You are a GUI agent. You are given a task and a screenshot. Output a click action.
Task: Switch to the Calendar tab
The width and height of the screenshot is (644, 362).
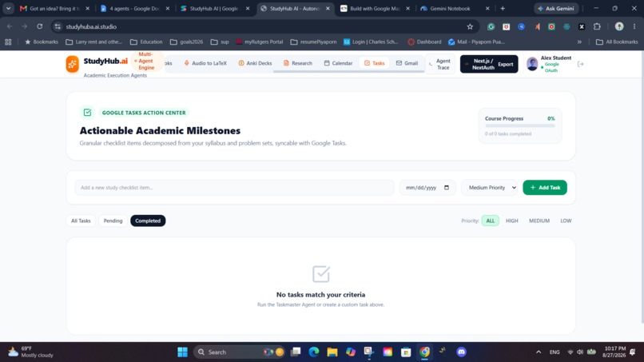[338, 63]
